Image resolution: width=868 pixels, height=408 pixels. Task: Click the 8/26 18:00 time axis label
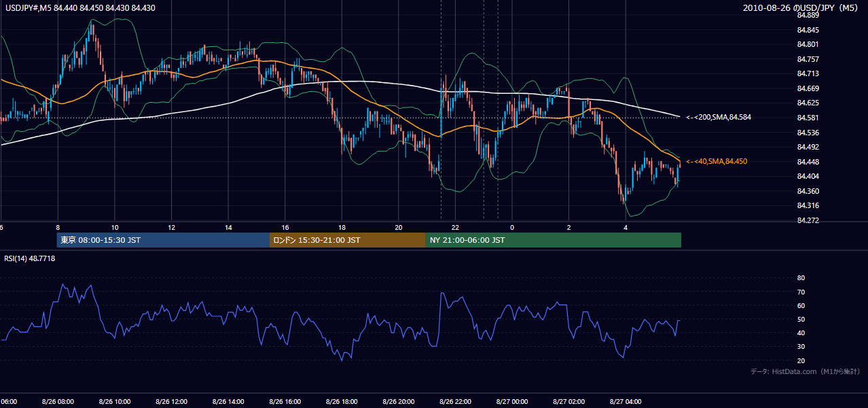coord(342,402)
